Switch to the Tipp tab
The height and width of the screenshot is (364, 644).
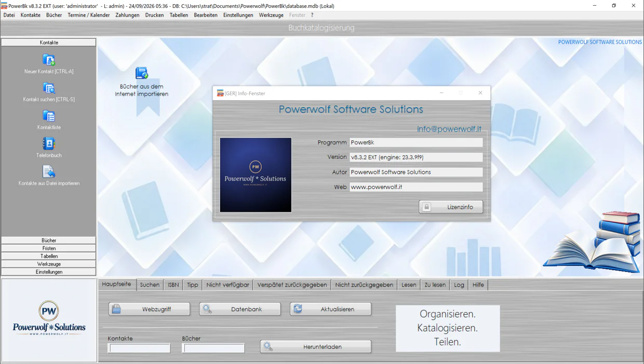[x=193, y=285]
